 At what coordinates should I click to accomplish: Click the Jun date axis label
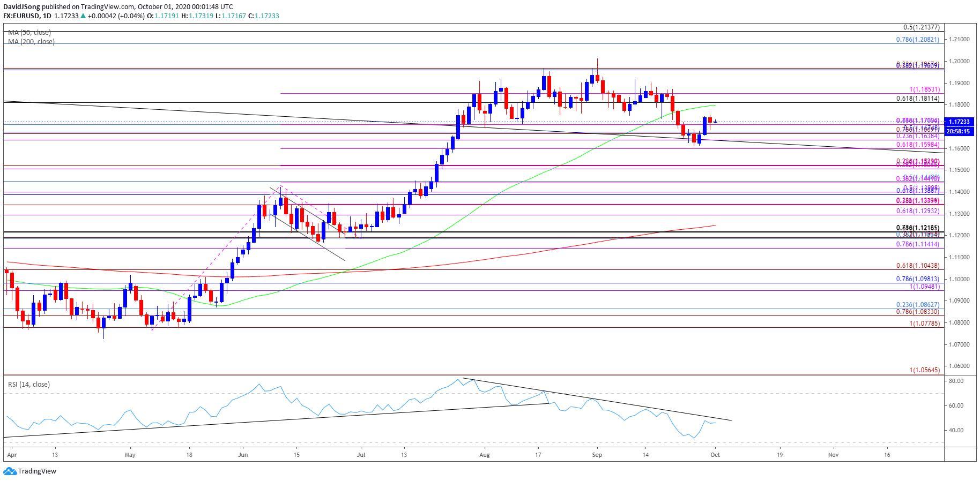[x=243, y=455]
